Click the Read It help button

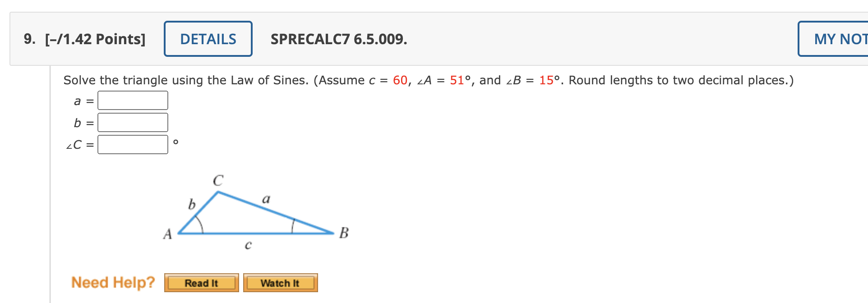[x=201, y=283]
